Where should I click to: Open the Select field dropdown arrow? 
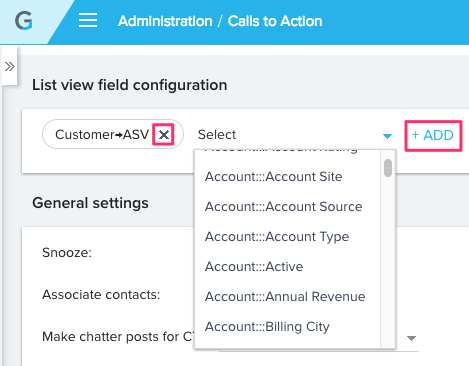tap(387, 136)
